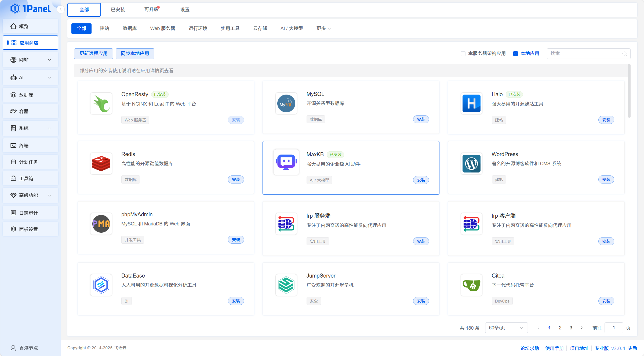Image resolution: width=644 pixels, height=356 pixels.
Task: Uncheck the local apps checkbox (本地应用)
Action: pos(515,53)
